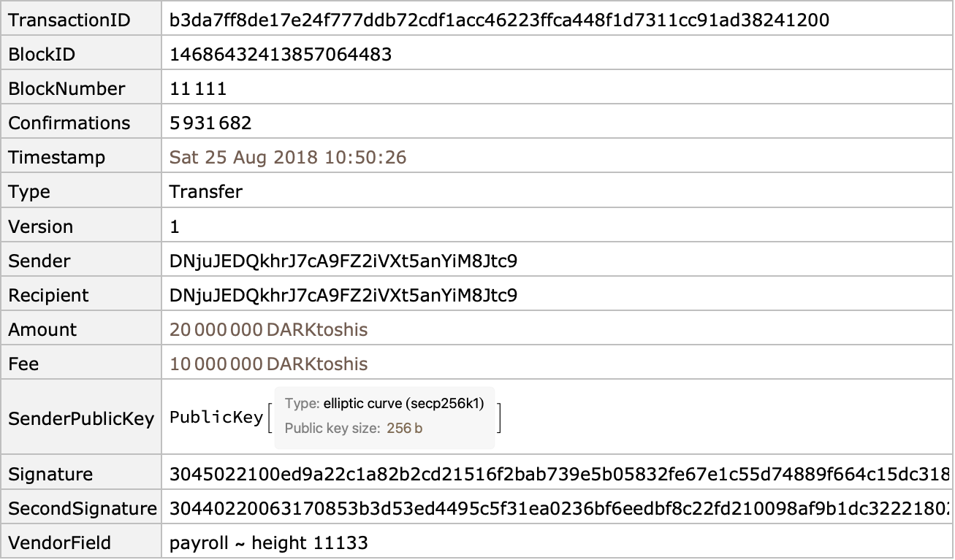
Task: Click the PublicKey head label
Action: click(x=216, y=418)
